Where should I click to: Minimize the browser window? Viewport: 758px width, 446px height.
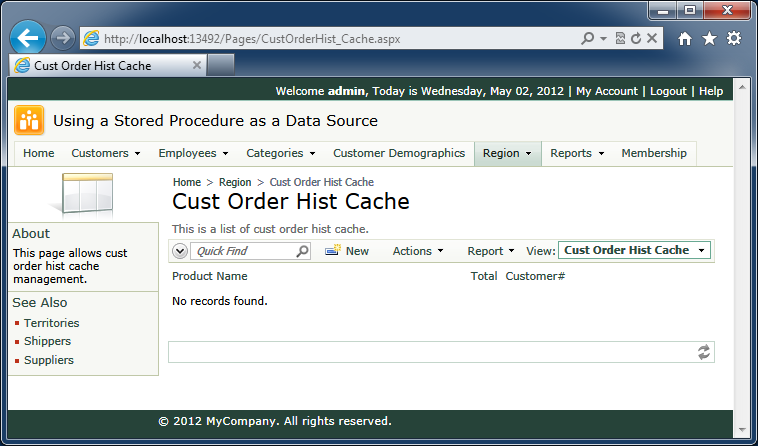point(663,11)
